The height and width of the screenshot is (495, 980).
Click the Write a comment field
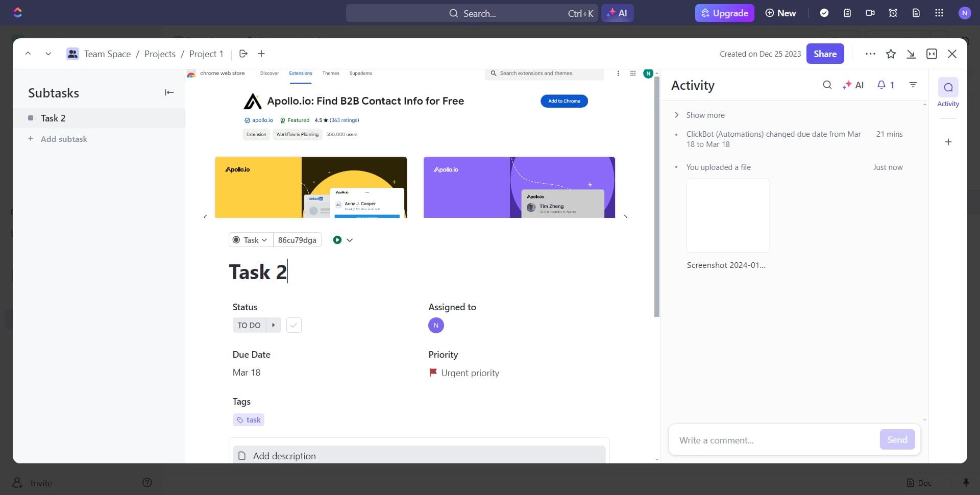(773, 440)
